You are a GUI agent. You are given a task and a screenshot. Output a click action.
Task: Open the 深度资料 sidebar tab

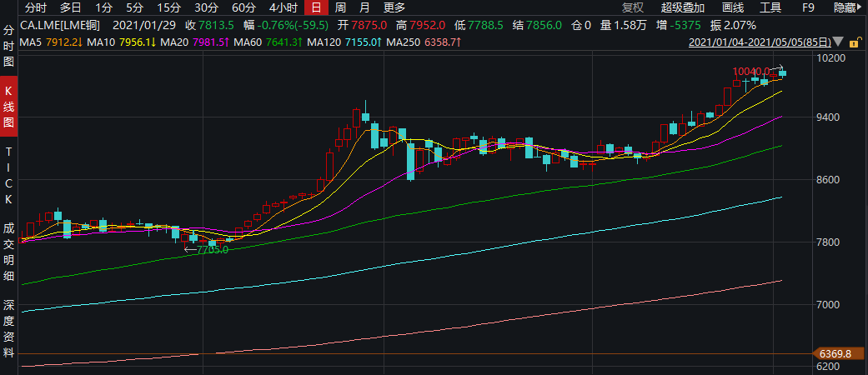click(x=9, y=331)
